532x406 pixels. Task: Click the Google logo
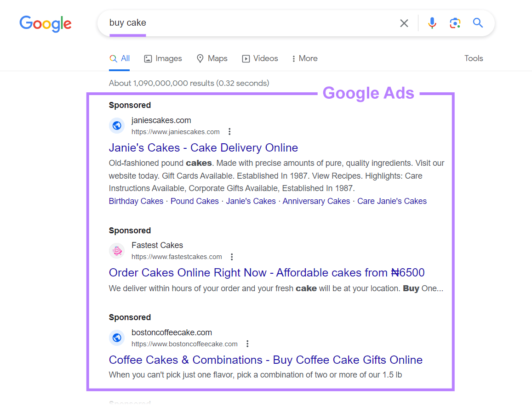click(45, 24)
